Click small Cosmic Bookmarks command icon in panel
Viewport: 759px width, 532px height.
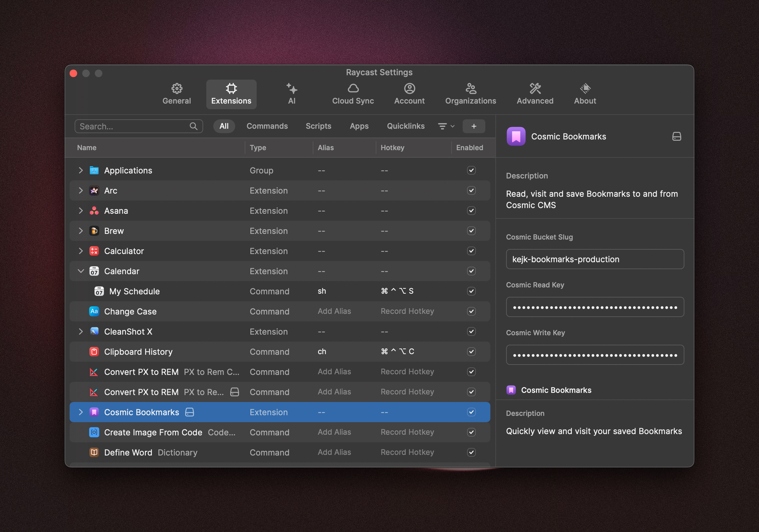(511, 390)
